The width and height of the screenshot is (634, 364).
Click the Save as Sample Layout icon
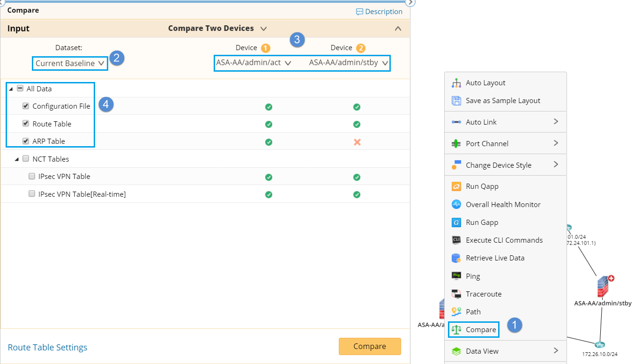(x=456, y=101)
